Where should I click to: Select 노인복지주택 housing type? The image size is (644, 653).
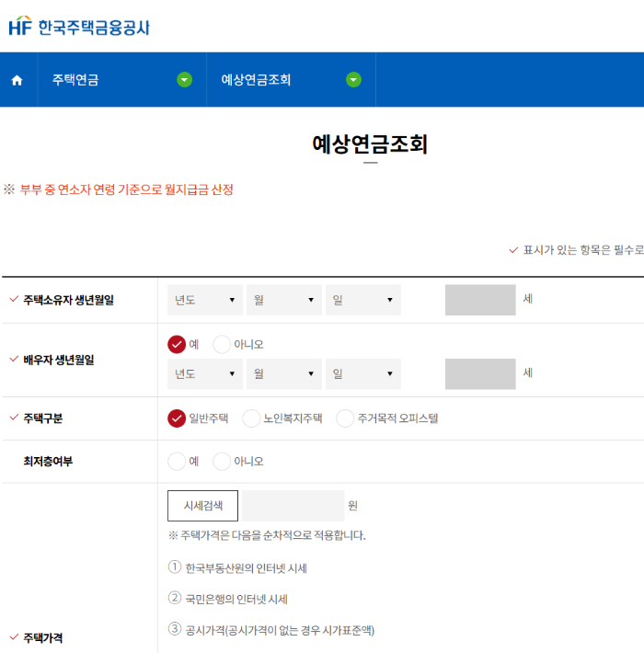tap(251, 418)
